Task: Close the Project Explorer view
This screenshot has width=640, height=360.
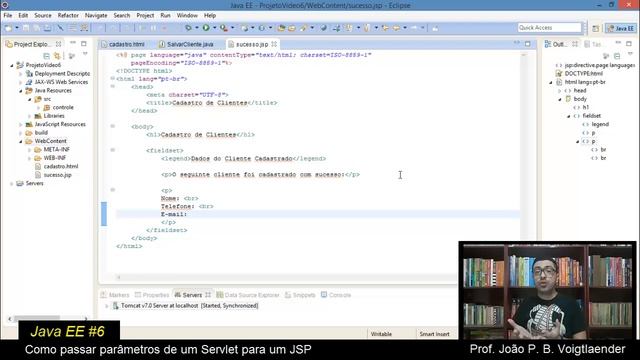Action: pos(58,44)
